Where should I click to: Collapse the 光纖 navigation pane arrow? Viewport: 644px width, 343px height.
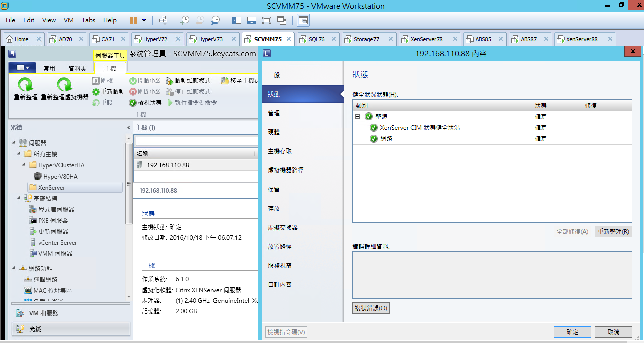[128, 128]
